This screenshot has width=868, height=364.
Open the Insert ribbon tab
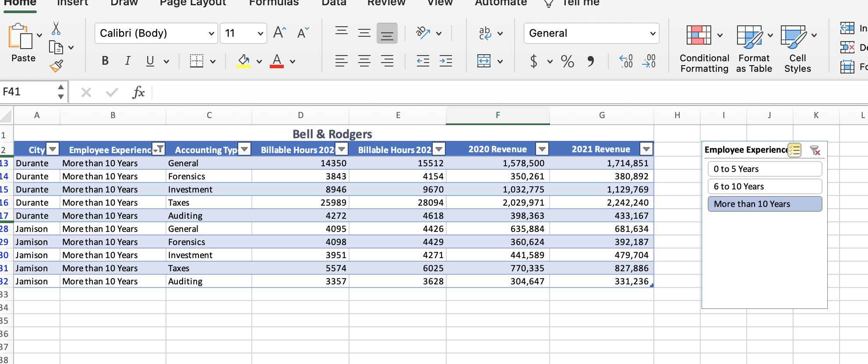tap(73, 3)
